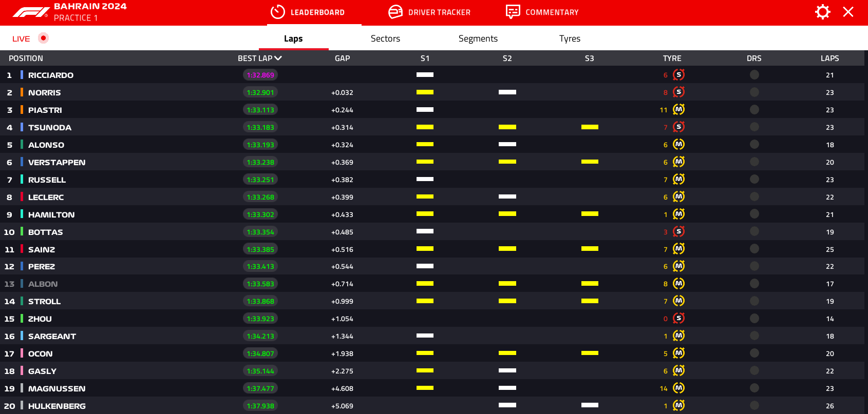Click the LIVE label

coord(21,38)
